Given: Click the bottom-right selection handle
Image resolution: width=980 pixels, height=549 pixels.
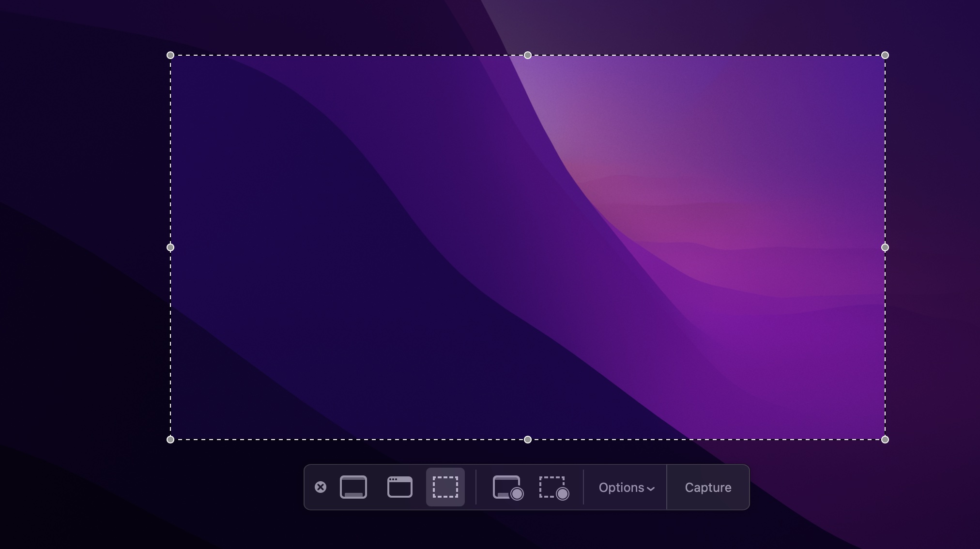Looking at the screenshot, I should [x=885, y=440].
